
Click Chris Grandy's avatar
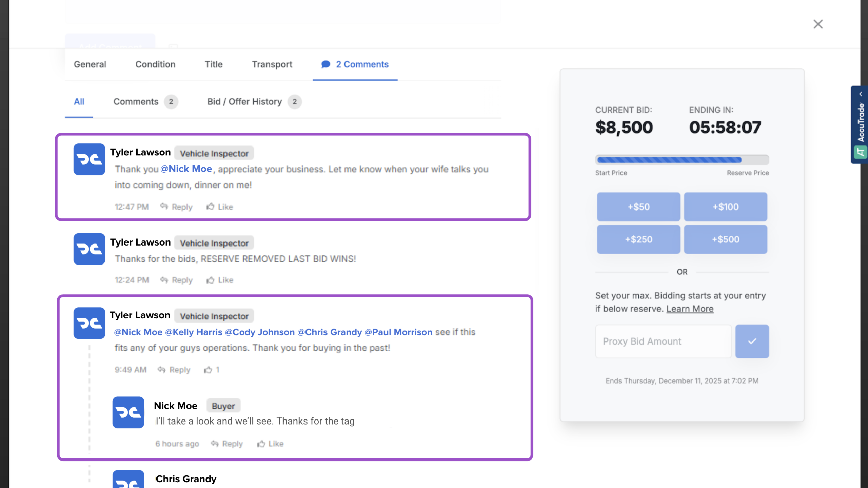pyautogui.click(x=128, y=479)
